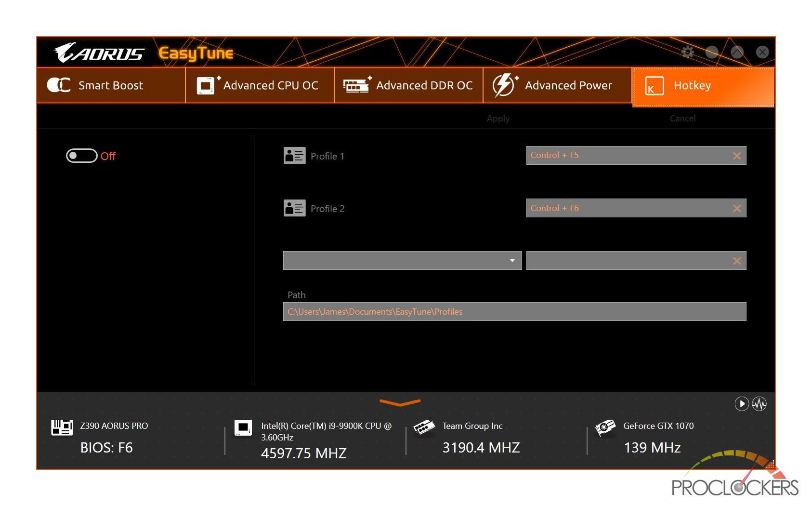Open the Smart Boost tab

[111, 85]
